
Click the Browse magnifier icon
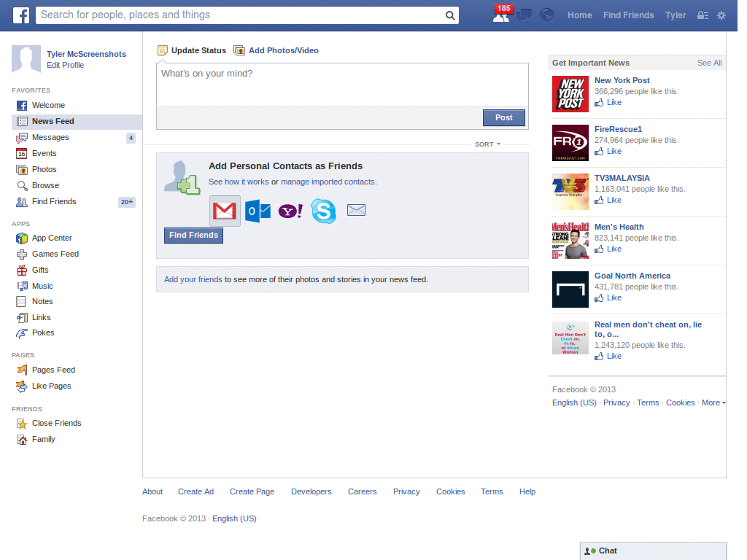[22, 186]
